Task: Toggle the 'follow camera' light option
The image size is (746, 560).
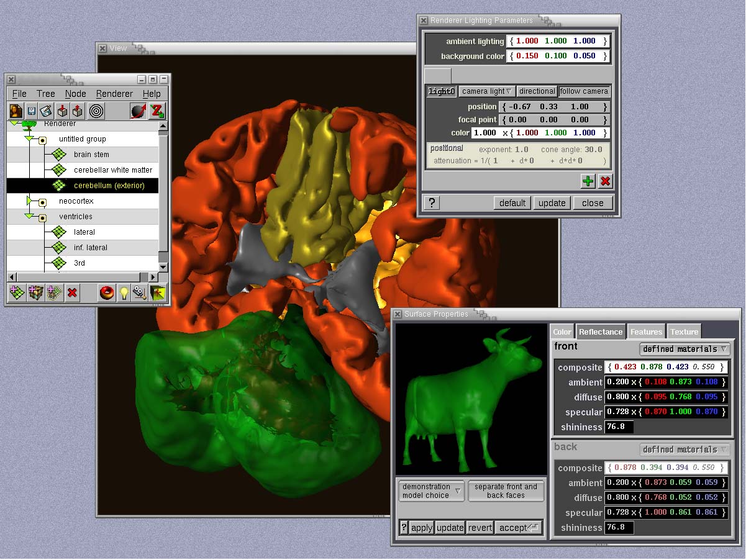Action: pyautogui.click(x=584, y=91)
